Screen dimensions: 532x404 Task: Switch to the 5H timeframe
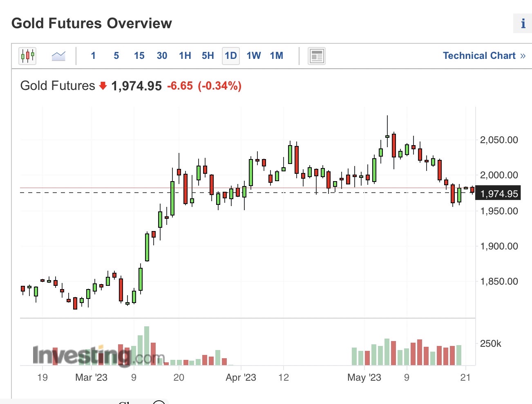coord(208,56)
